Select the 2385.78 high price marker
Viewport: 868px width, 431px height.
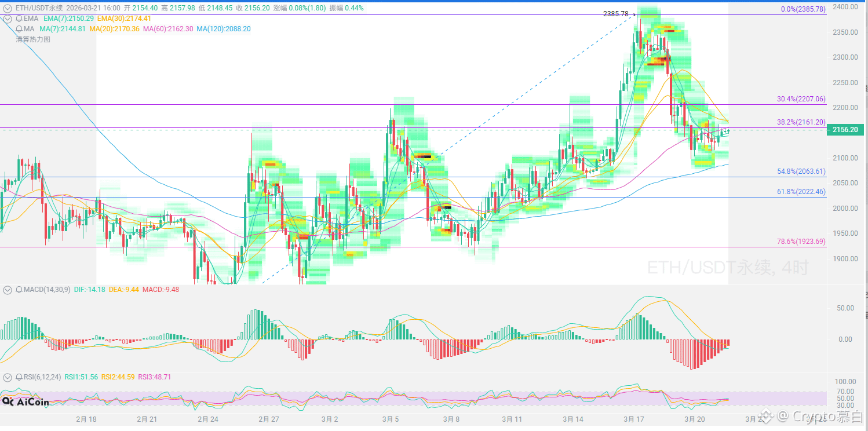(x=615, y=13)
